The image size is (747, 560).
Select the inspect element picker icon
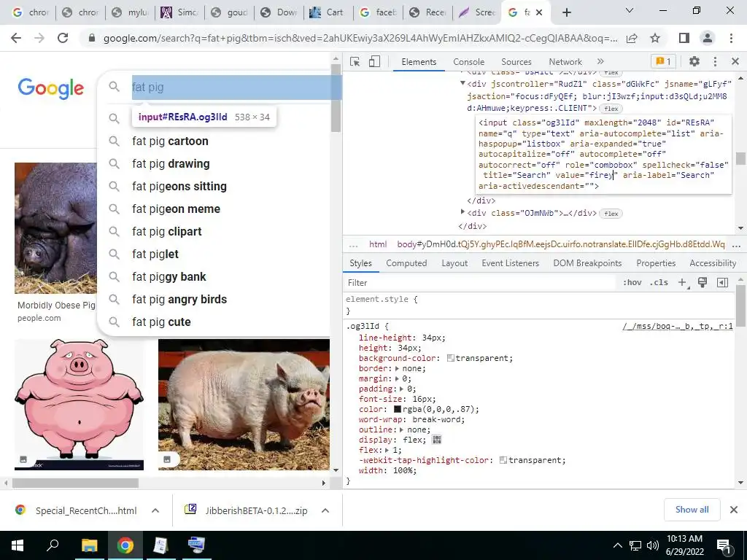(x=355, y=61)
